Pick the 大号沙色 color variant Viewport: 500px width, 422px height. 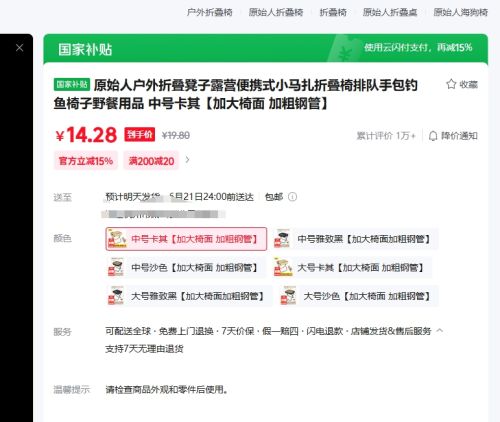point(358,296)
